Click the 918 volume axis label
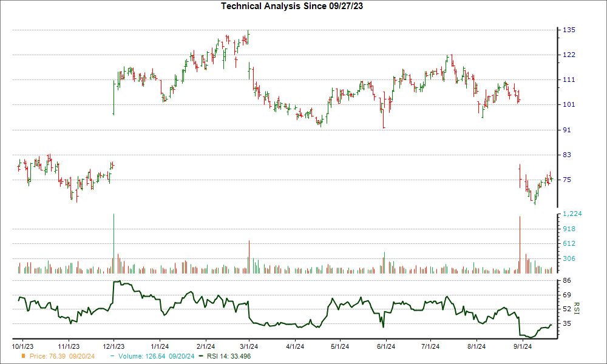 569,229
